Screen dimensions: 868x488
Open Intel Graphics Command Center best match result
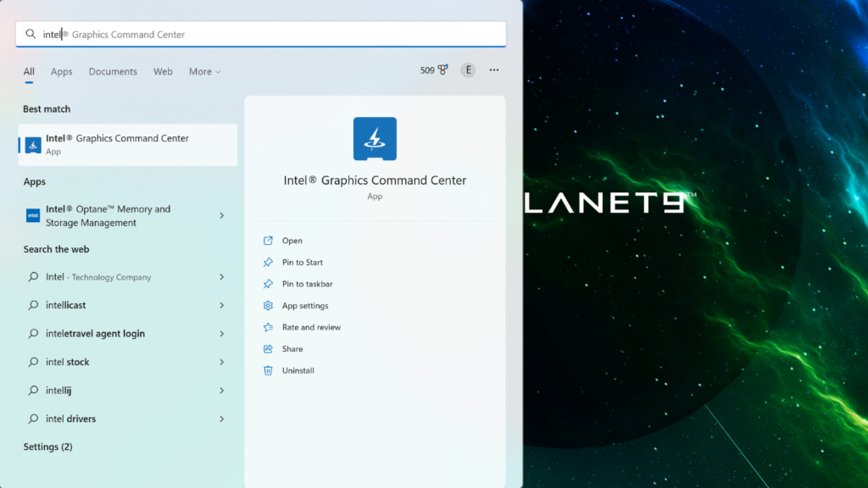coord(128,144)
